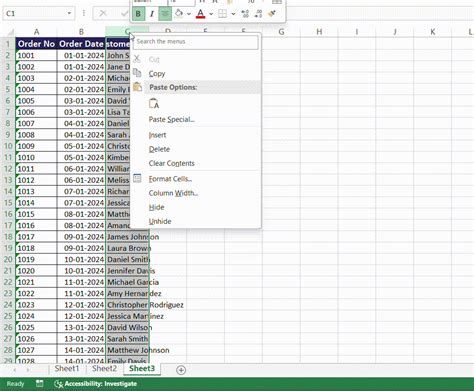Toggle Italic in the mini toolbar

click(152, 14)
